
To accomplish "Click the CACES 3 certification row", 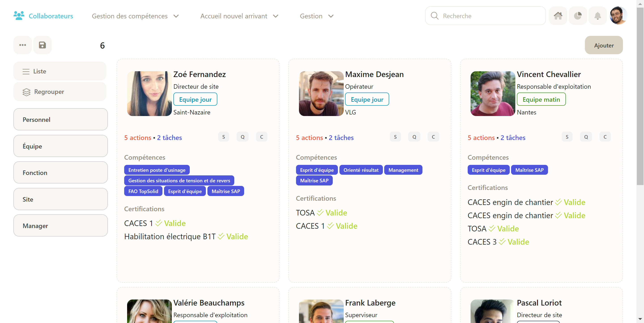I will pyautogui.click(x=498, y=242).
